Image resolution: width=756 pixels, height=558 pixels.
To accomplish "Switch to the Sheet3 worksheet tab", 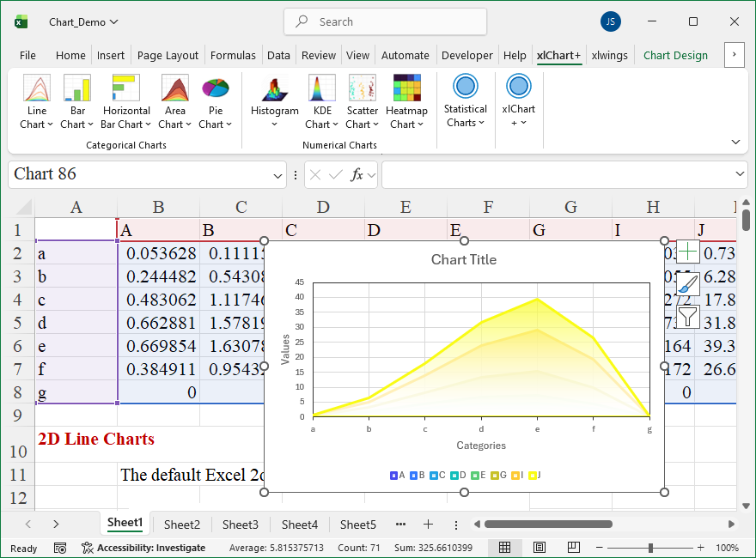I will coord(240,525).
